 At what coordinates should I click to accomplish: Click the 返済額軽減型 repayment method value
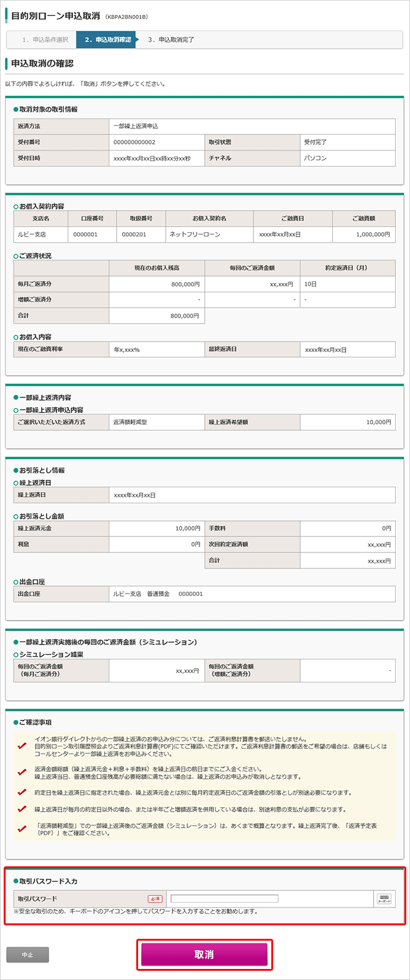tap(131, 422)
